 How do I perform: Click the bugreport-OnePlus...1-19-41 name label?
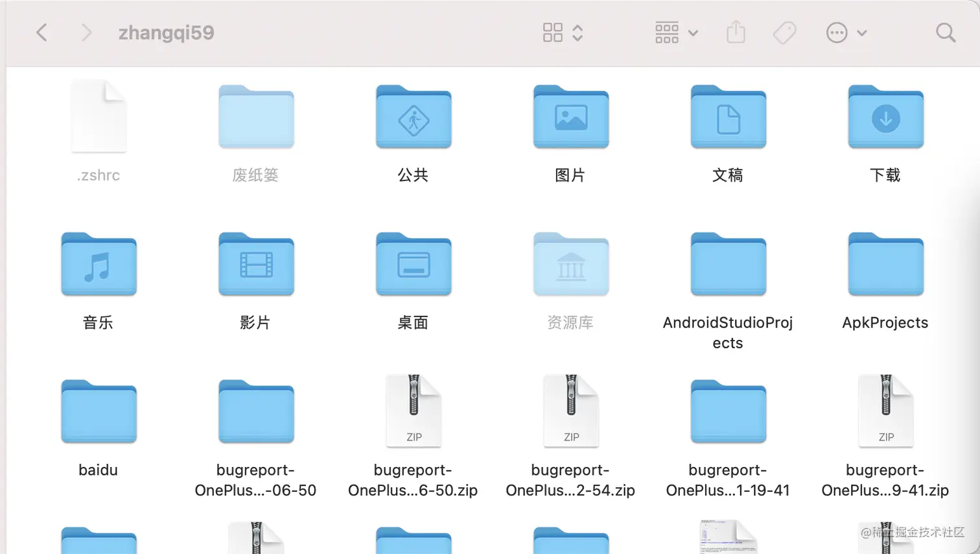(728, 480)
